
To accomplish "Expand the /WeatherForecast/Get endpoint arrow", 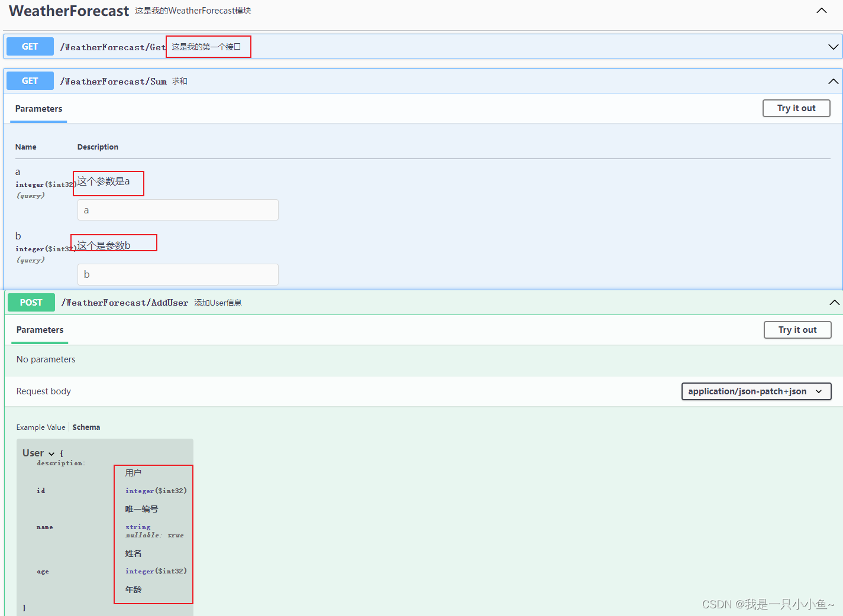I will pos(833,47).
